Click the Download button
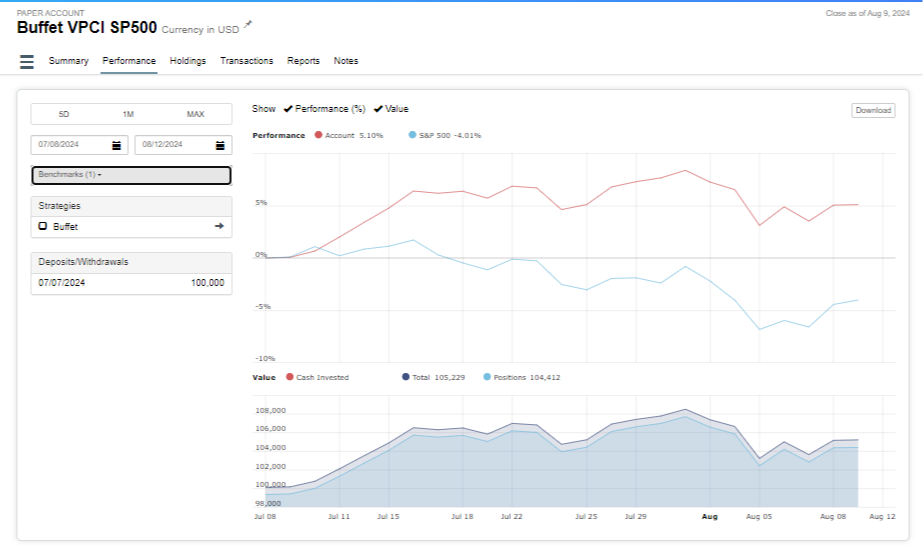 click(873, 110)
